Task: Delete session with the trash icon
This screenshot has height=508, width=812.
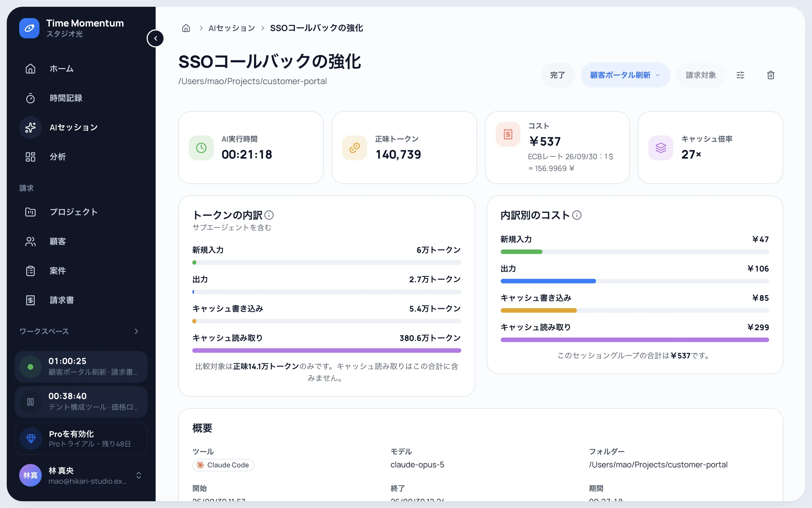Action: tap(771, 75)
